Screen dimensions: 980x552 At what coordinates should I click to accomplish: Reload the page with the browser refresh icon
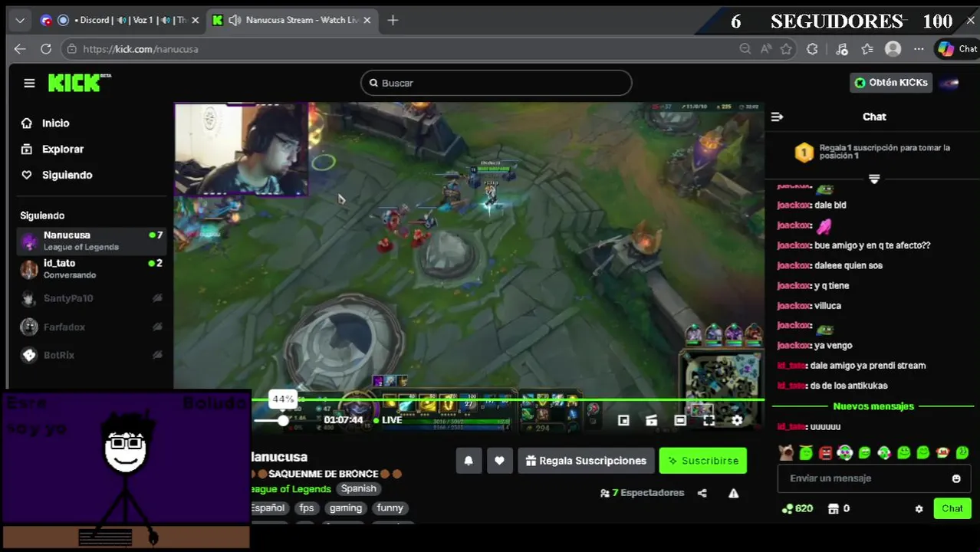(46, 49)
